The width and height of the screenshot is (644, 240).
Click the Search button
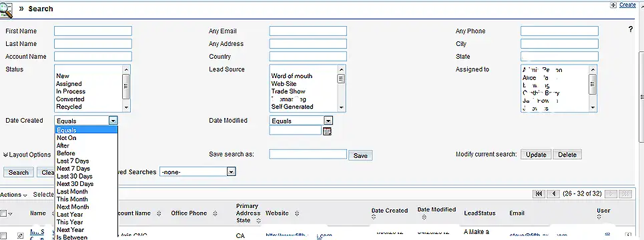(x=19, y=172)
